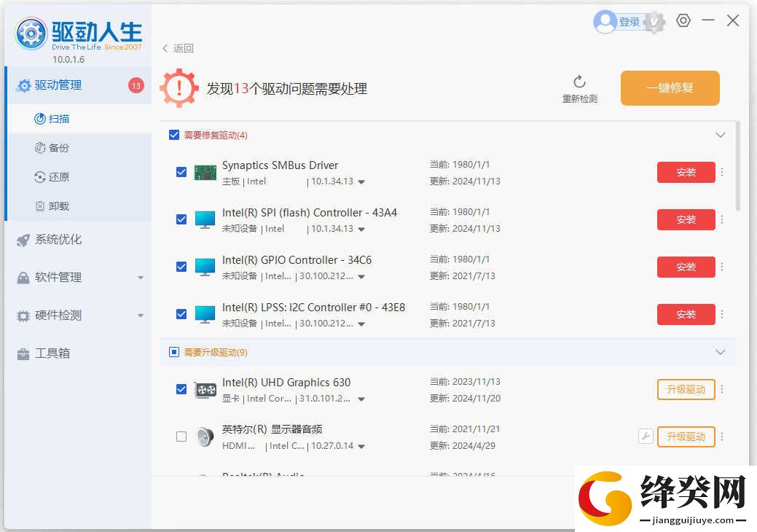Screen dimensions: 757x532
Task: Go back with the 返回 link
Action: tap(179, 48)
